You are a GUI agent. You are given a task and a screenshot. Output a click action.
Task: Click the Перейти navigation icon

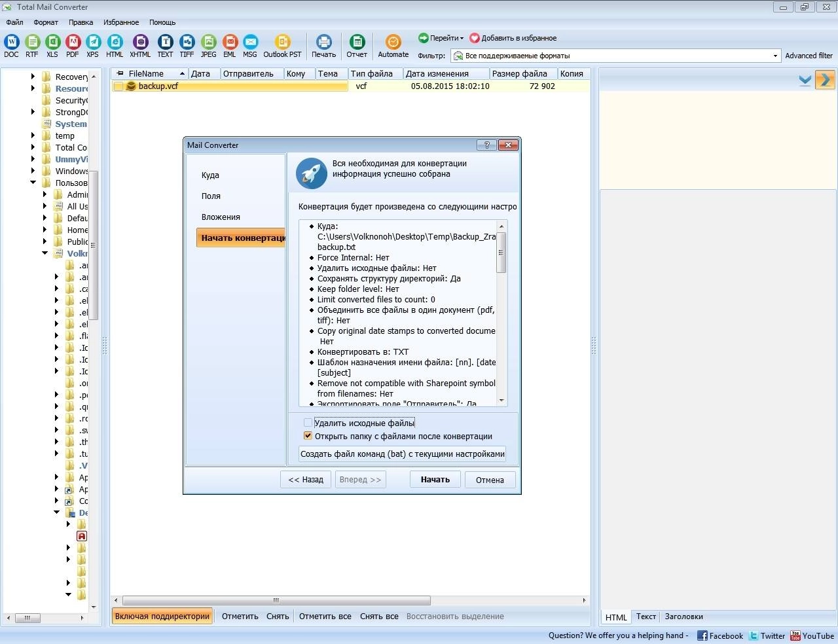[423, 38]
